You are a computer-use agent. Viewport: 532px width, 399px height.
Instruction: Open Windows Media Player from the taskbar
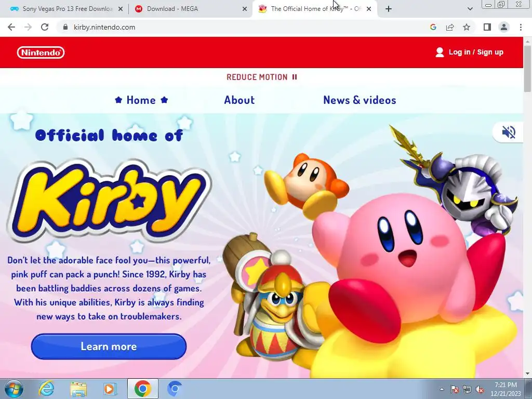point(110,389)
